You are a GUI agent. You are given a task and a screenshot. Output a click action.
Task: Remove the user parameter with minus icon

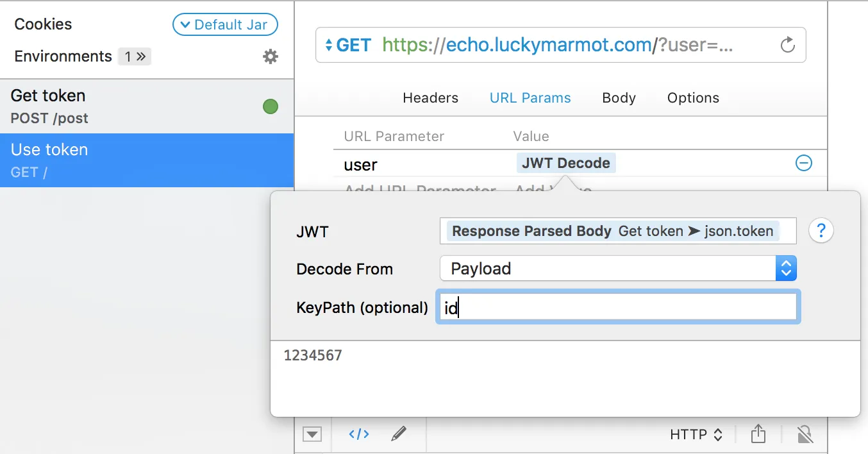(x=803, y=164)
